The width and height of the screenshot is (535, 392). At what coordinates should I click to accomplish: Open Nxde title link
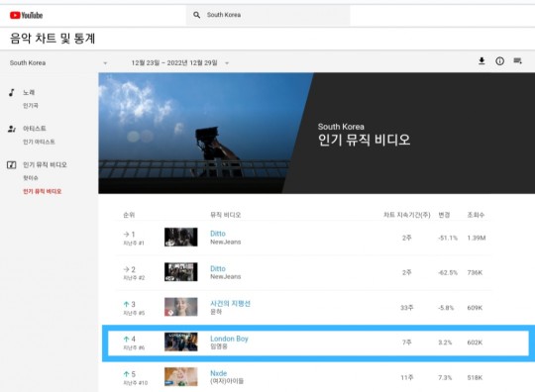pyautogui.click(x=218, y=373)
